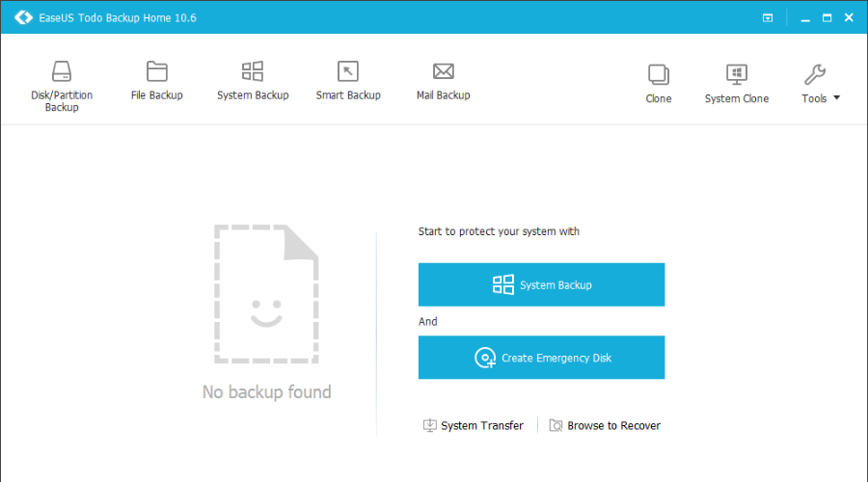Close the EaseUS Todo Backup window

click(849, 17)
